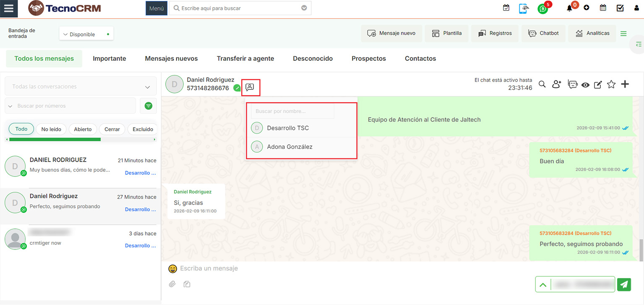This screenshot has height=306, width=644.
Task: Mark conversation with the star icon
Action: point(611,85)
